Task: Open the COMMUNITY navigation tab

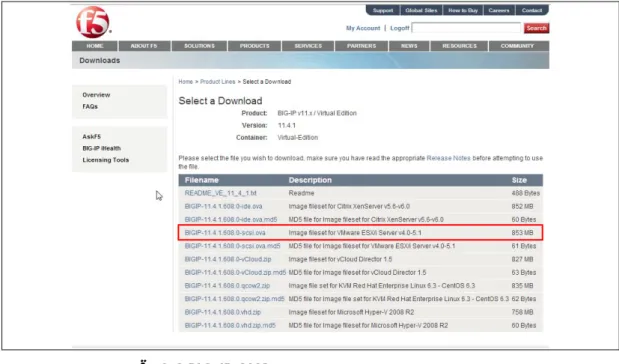Action: [518, 46]
